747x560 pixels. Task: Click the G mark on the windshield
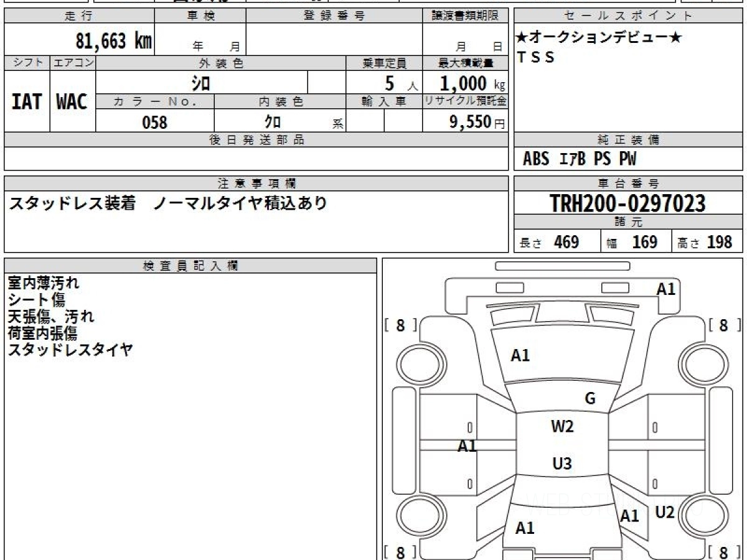590,399
